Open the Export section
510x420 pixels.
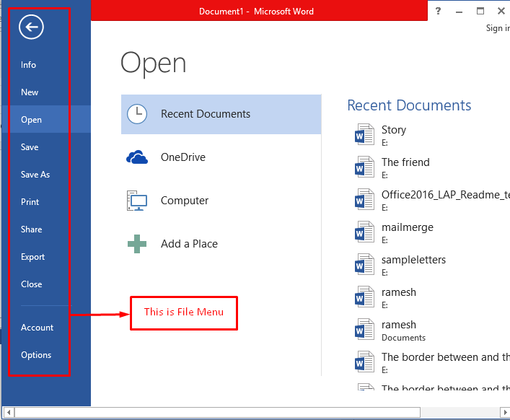pos(32,257)
